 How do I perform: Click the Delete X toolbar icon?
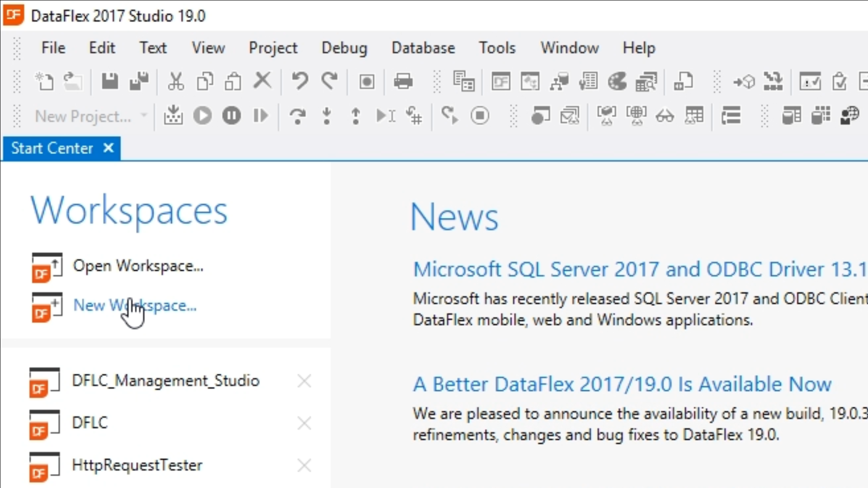[x=262, y=82]
